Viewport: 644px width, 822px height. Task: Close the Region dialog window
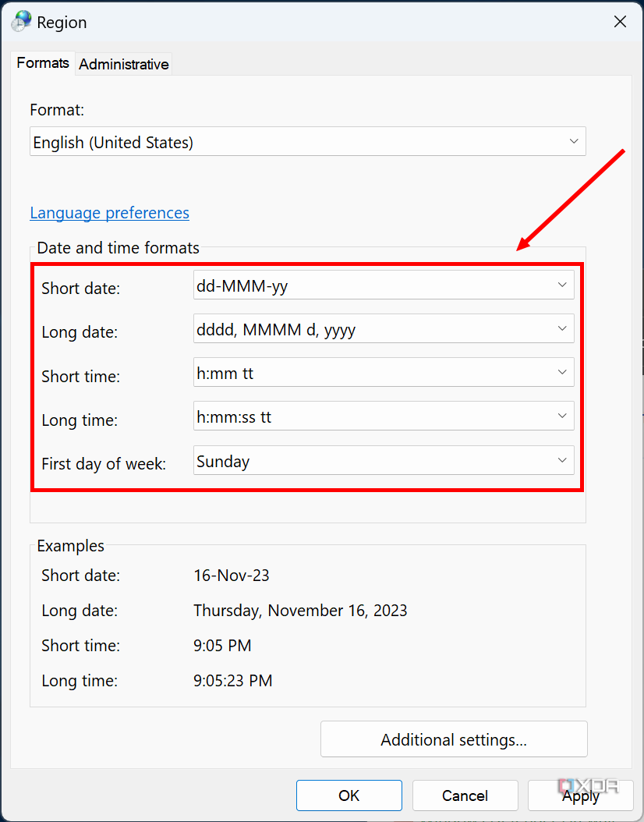click(620, 22)
